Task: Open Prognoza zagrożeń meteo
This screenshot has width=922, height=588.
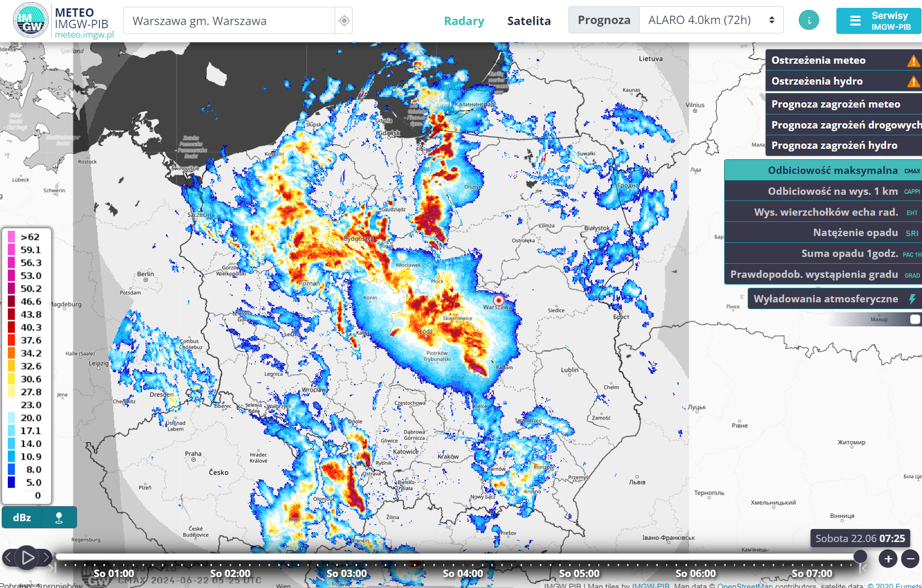Action: point(844,104)
